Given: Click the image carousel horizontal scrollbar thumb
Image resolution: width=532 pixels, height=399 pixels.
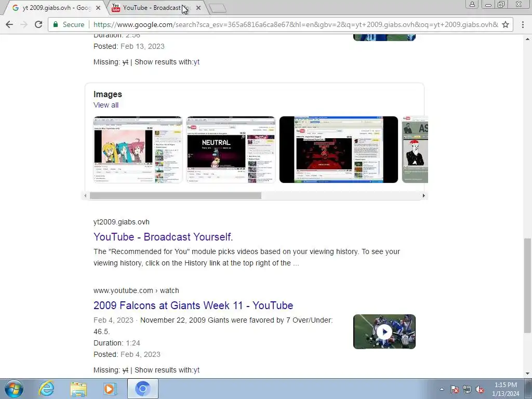Looking at the screenshot, I should point(176,196).
